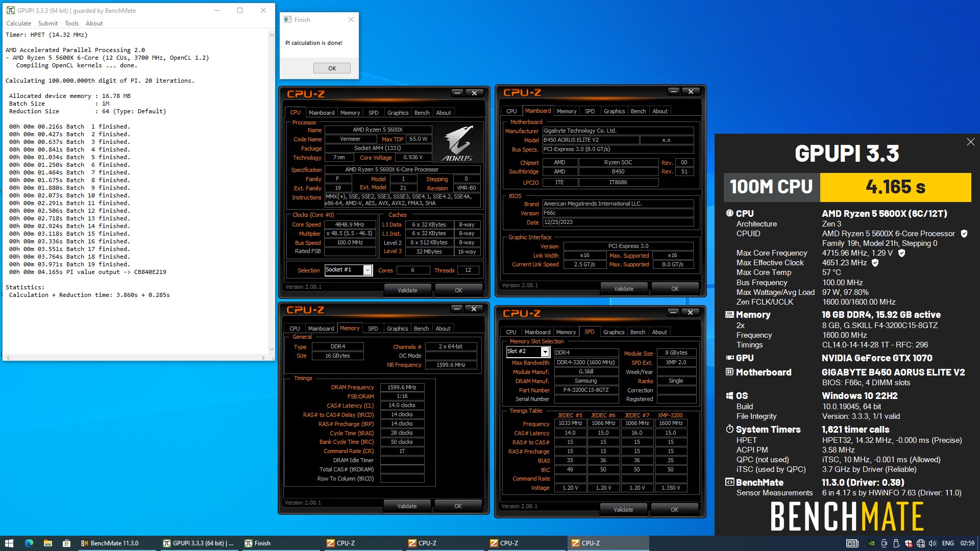Minimize the Memory CPU-Z window

(457, 309)
